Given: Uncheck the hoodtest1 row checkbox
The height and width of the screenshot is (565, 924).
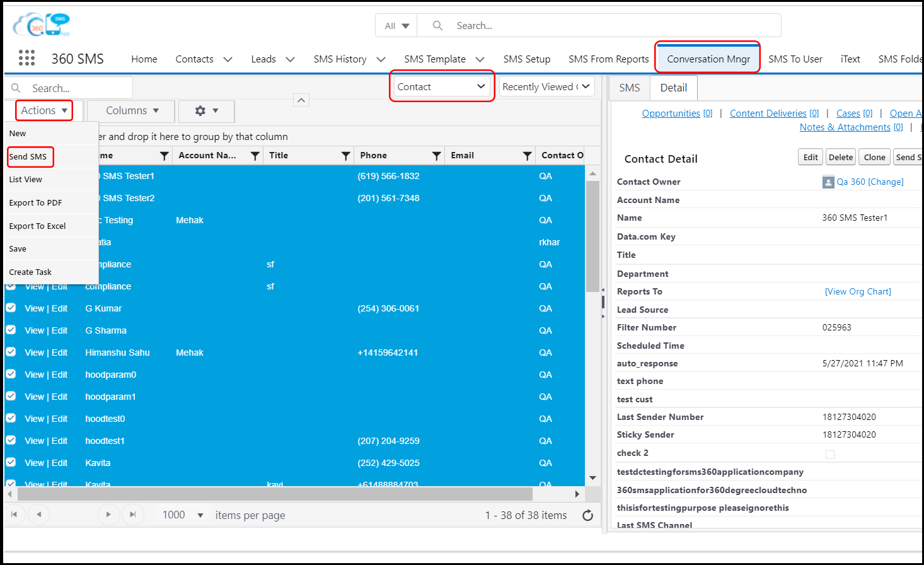Looking at the screenshot, I should pyautogui.click(x=11, y=440).
